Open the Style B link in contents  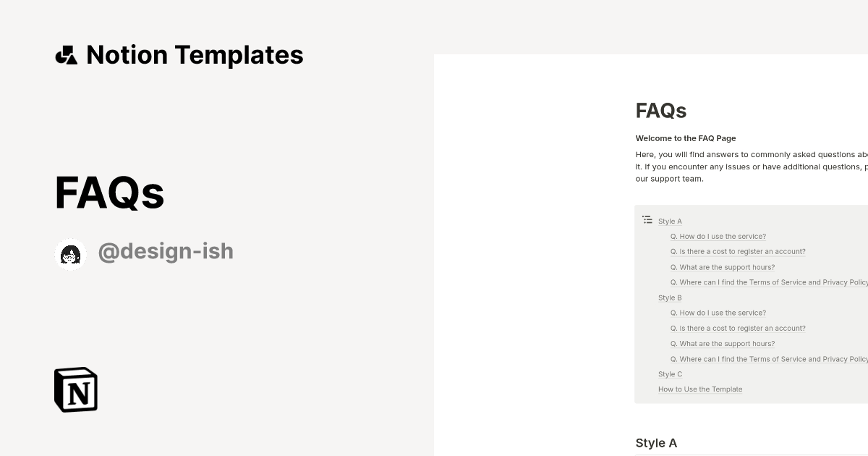(x=670, y=297)
